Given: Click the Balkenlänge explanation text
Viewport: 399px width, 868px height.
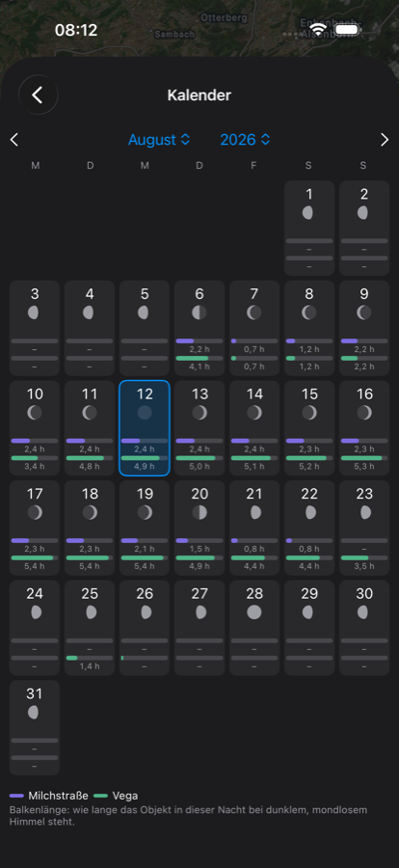Looking at the screenshot, I should 188,816.
